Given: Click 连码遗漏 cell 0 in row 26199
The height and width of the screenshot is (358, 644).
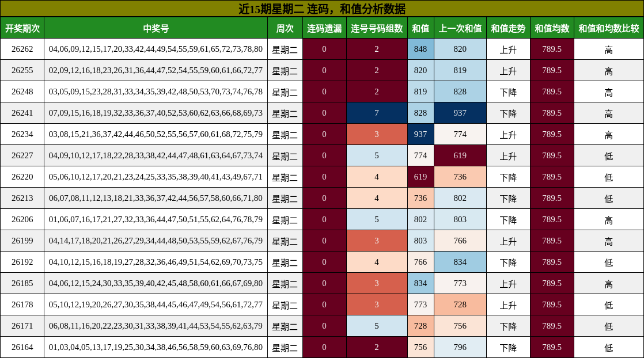Looking at the screenshot, I should 324,241.
